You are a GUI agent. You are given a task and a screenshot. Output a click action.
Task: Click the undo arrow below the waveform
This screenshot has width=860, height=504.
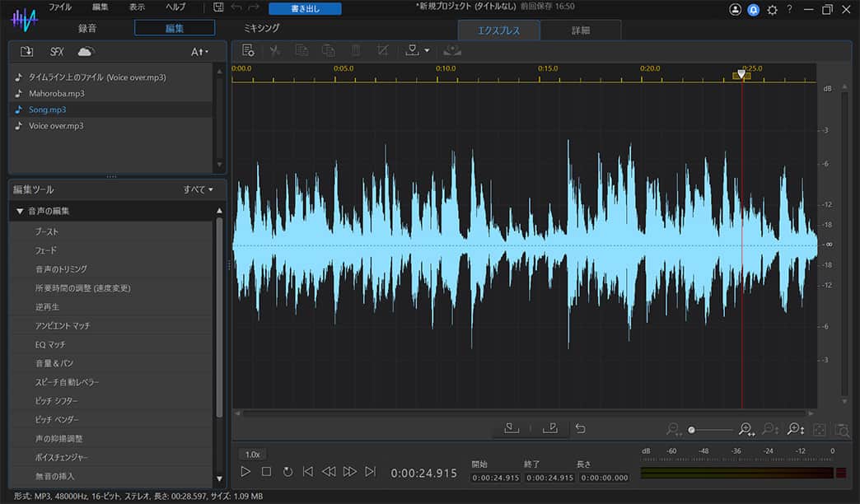pos(582,428)
